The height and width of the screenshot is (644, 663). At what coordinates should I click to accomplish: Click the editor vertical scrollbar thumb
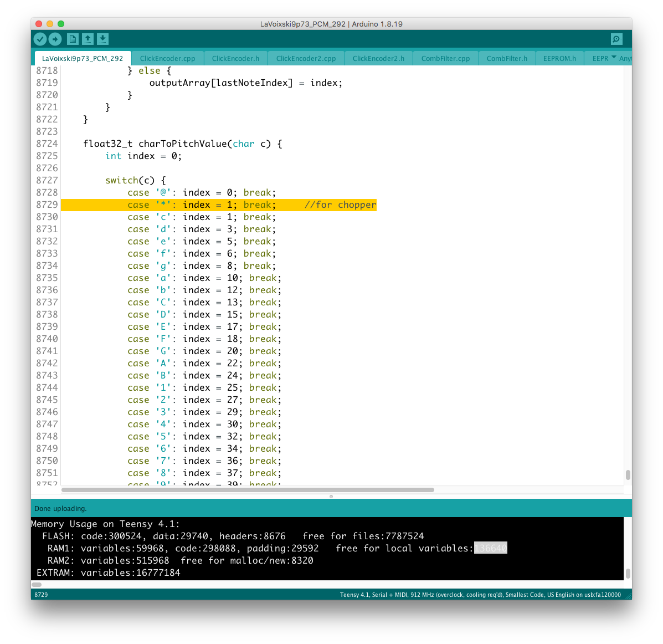[x=628, y=475]
